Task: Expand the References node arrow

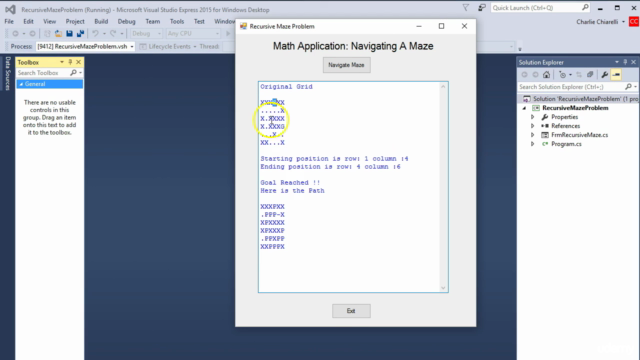Action: [x=533, y=126]
